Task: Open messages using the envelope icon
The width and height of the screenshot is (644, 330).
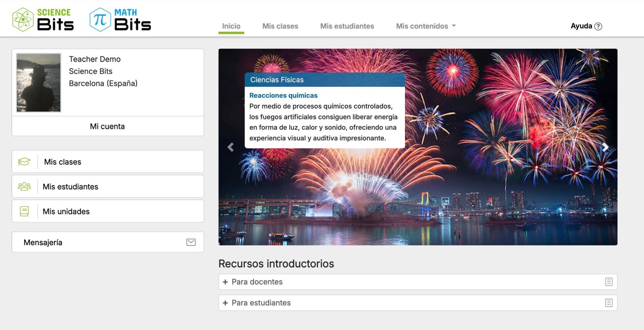Action: (191, 242)
